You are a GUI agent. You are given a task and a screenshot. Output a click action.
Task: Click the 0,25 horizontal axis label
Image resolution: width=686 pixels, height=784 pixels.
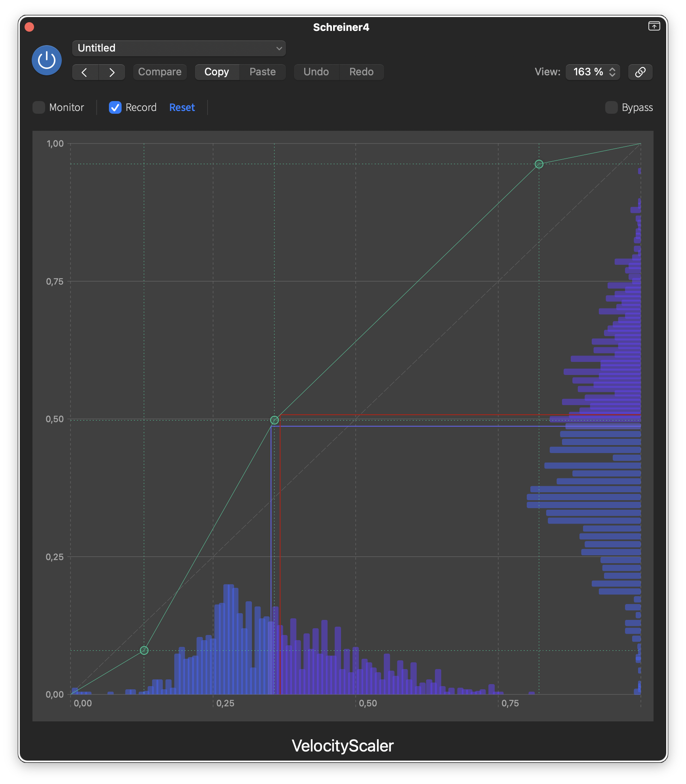pos(225,704)
